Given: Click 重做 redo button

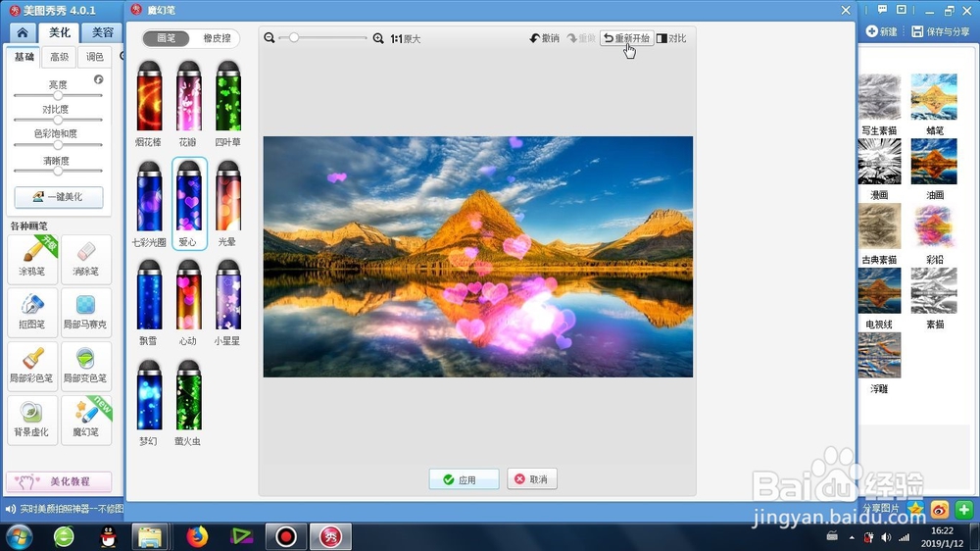Looking at the screenshot, I should click(581, 38).
